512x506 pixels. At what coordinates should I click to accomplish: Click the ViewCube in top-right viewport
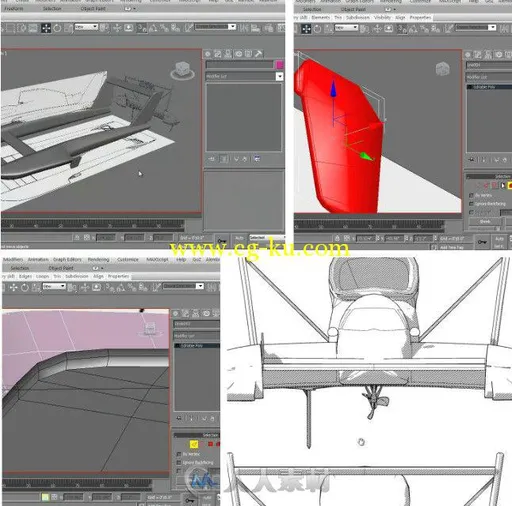(442, 69)
